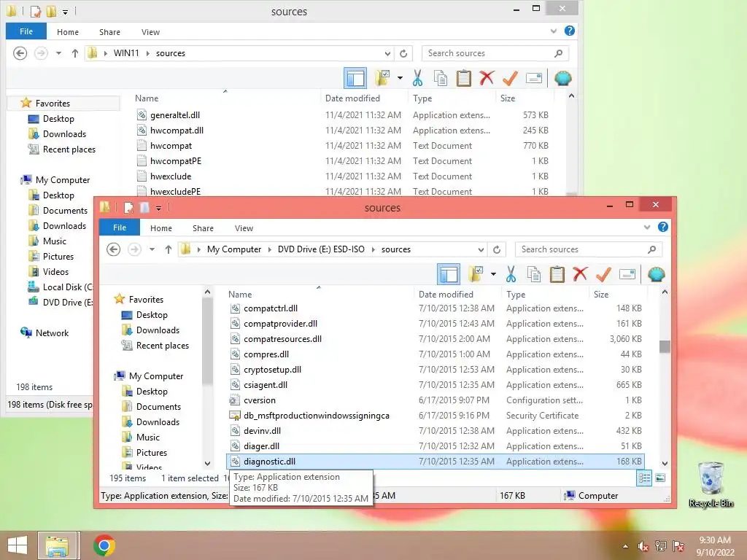This screenshot has height=560, width=747.
Task: Open Recent places in front window favorites
Action: pyautogui.click(x=163, y=345)
